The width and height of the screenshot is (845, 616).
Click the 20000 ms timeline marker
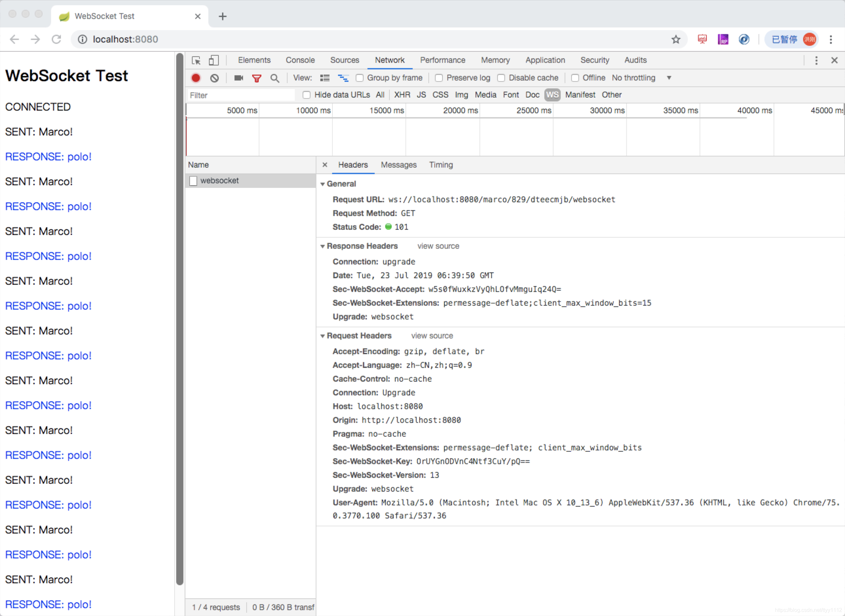460,110
